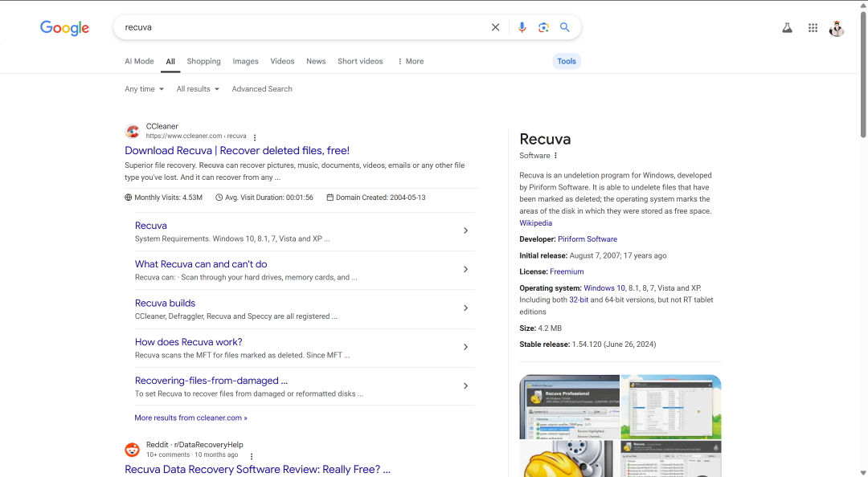868x477 pixels.
Task: Click https://www.ccleaner.com › recuva URL text
Action: tap(196, 137)
